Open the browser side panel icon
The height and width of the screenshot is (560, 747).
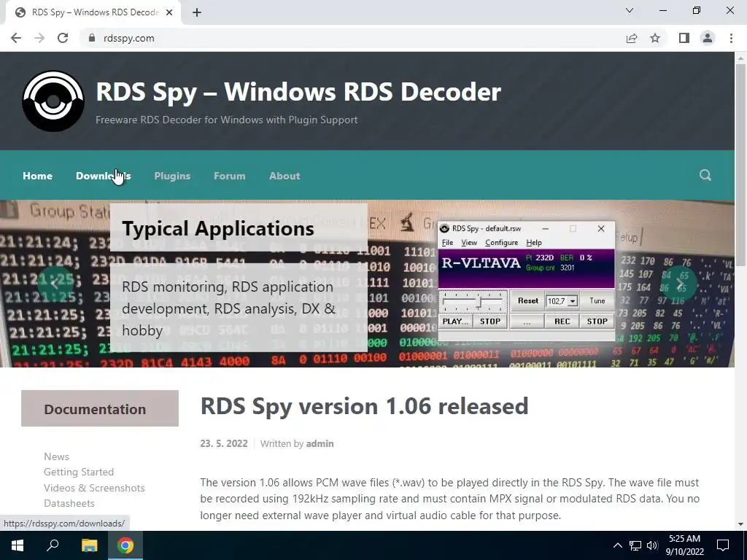[684, 38]
